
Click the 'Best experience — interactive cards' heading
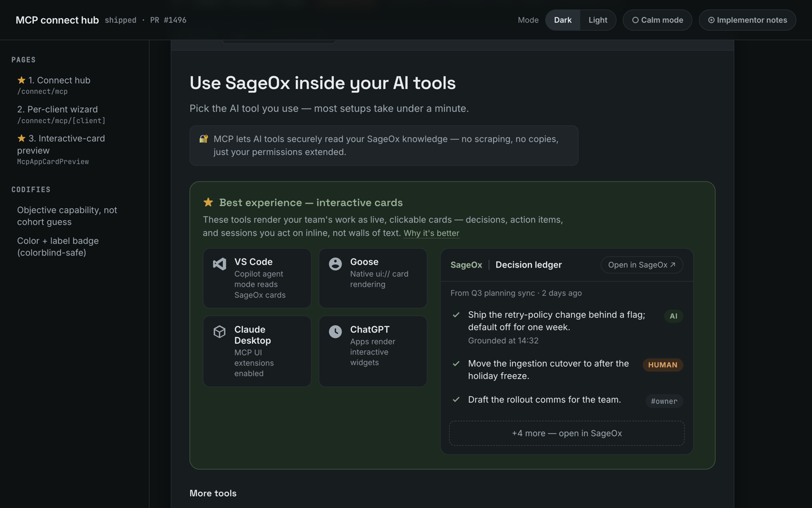click(x=311, y=203)
